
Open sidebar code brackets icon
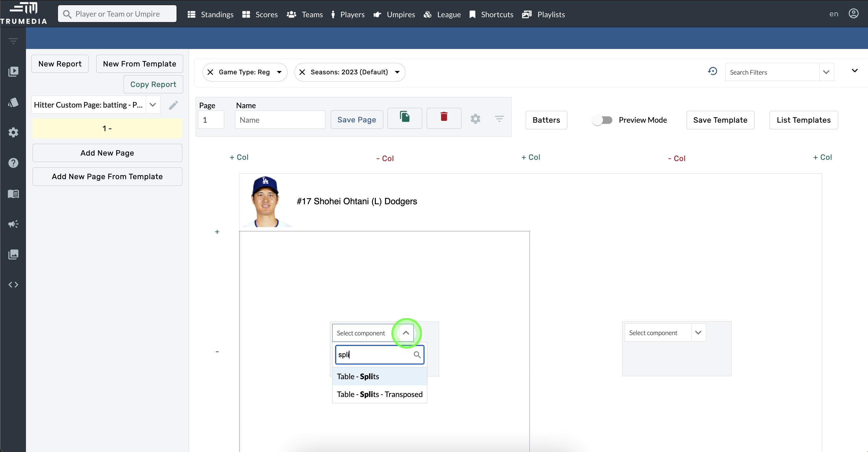pos(13,285)
